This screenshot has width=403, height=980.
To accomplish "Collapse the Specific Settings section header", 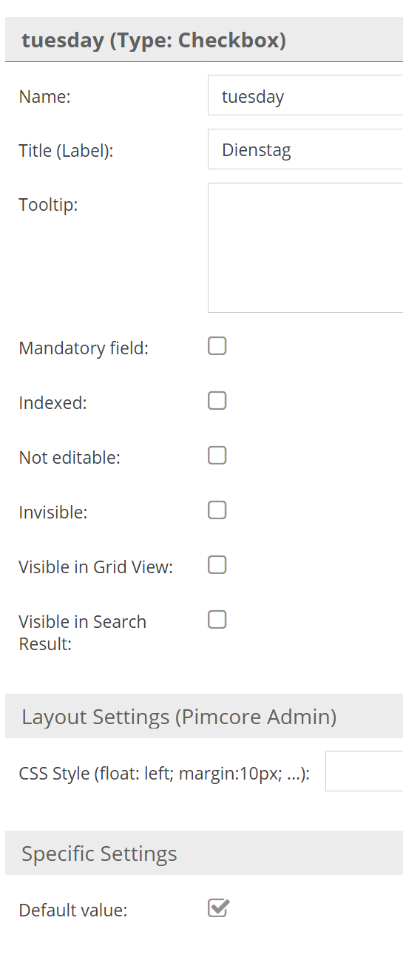I will tap(204, 853).
